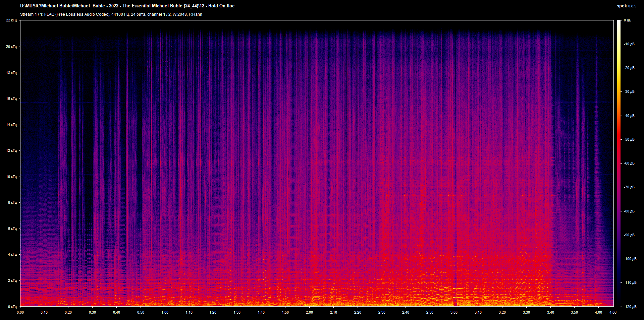The height and width of the screenshot is (320, 644).
Task: Click the 0:30 time axis label
Action: point(93,313)
